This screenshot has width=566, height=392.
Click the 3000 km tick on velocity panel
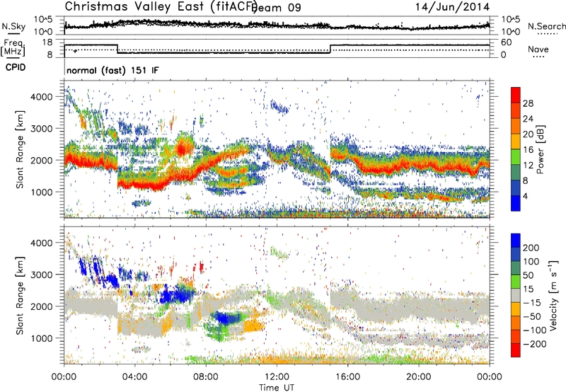tap(42, 275)
